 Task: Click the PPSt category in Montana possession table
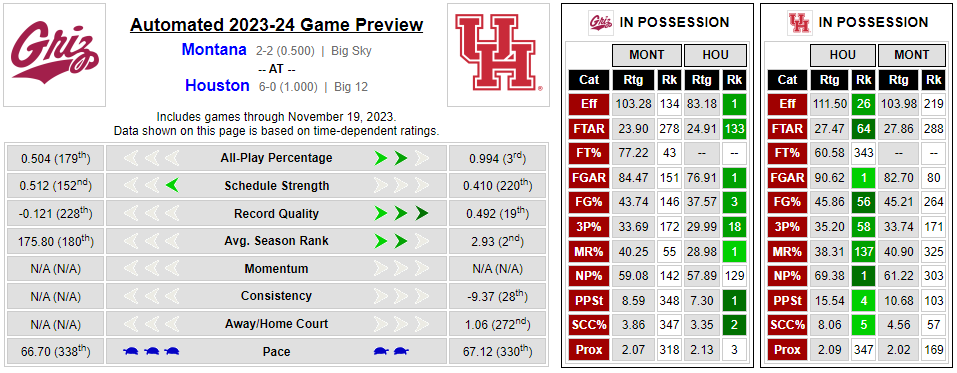589,302
